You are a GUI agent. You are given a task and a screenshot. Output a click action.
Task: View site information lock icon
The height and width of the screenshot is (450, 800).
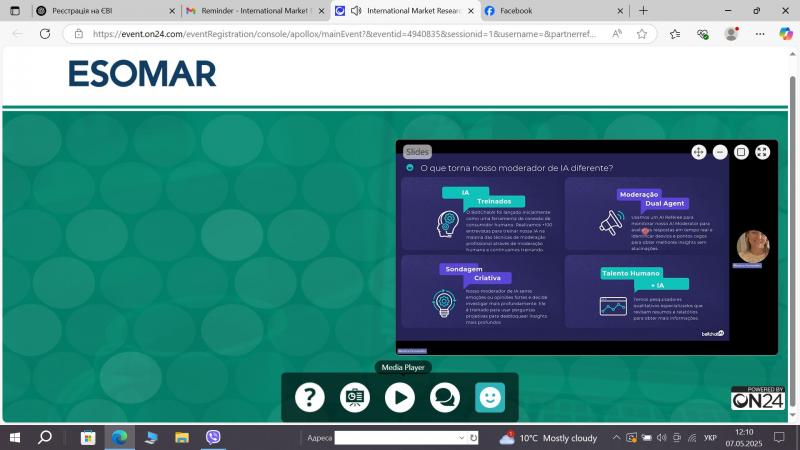(x=79, y=34)
